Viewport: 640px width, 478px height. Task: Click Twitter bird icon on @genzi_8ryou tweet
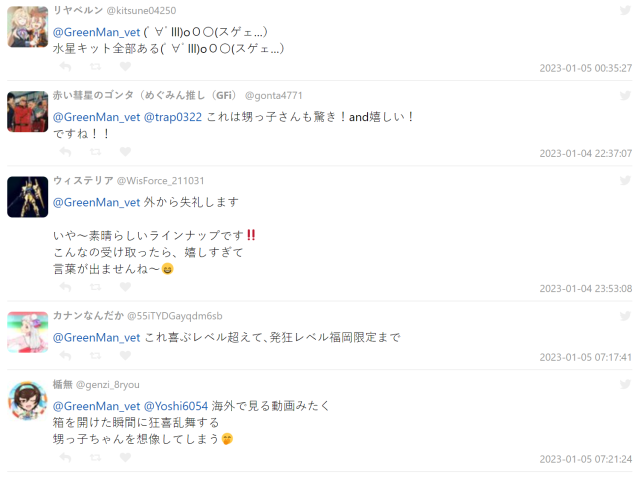(625, 384)
